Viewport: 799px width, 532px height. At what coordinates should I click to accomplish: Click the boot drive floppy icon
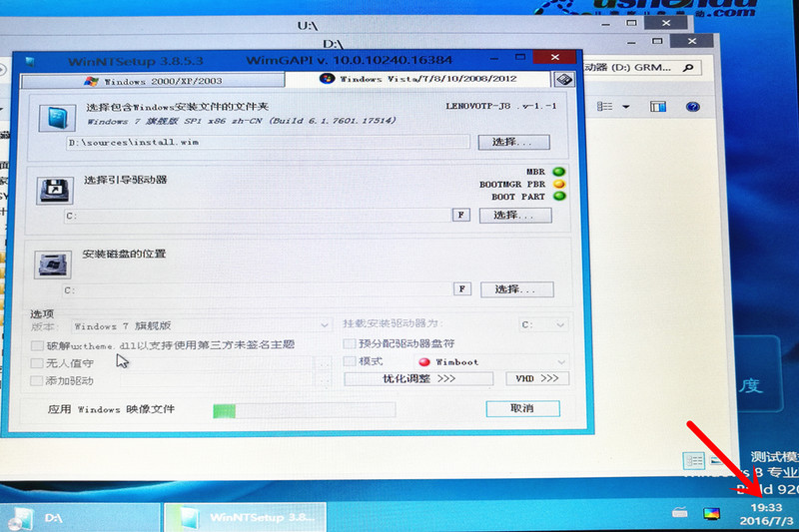point(55,191)
